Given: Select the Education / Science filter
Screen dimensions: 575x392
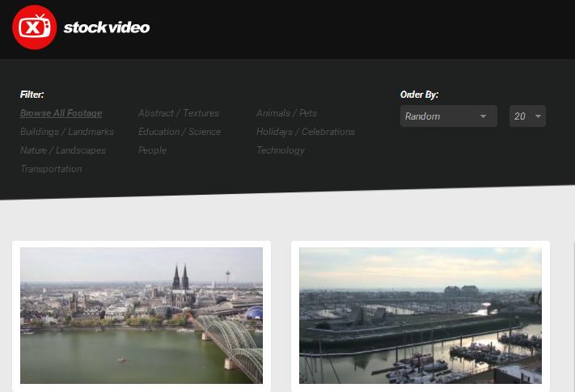Looking at the screenshot, I should [x=180, y=132].
